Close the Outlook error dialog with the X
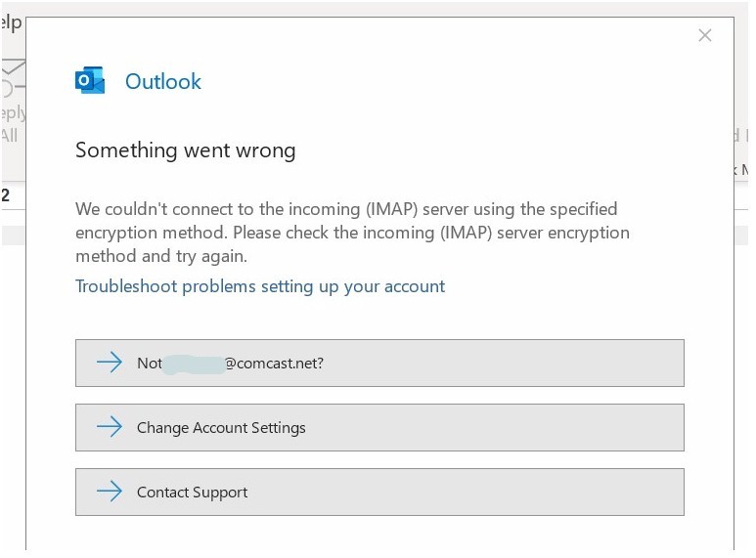Viewport: 756px width, 558px height. click(x=704, y=36)
